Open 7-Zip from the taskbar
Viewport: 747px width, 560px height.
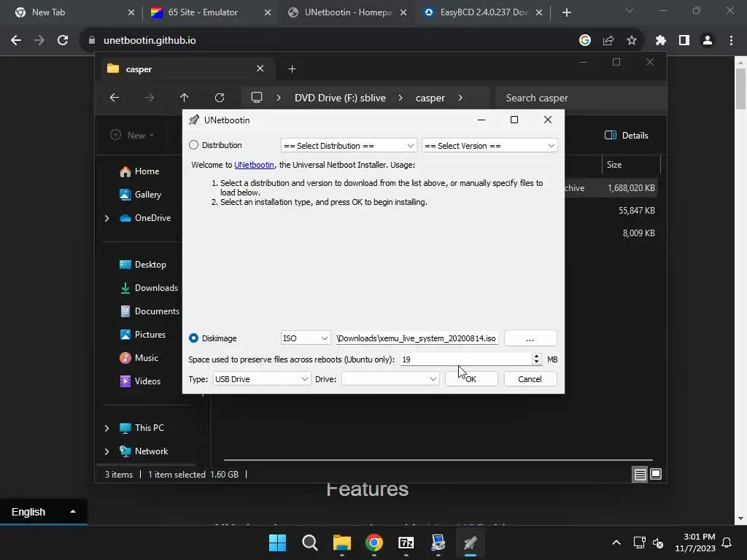point(406,542)
